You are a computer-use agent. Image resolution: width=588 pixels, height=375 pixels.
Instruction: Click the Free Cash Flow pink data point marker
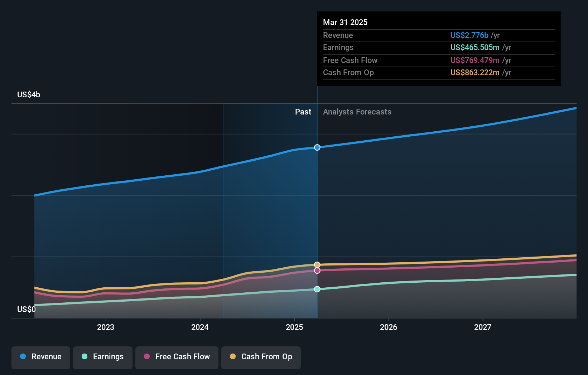click(317, 271)
